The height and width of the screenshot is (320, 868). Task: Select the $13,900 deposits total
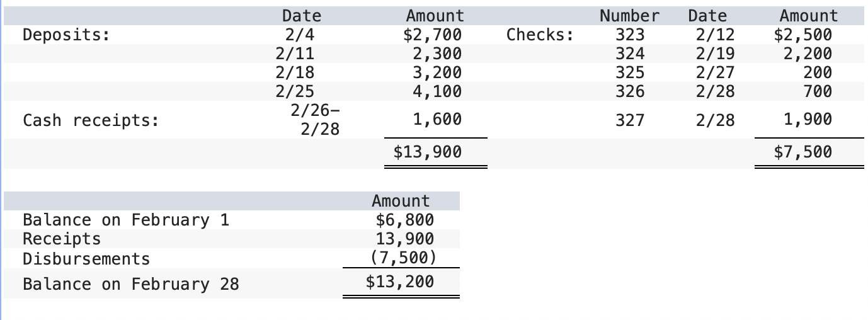click(x=427, y=152)
